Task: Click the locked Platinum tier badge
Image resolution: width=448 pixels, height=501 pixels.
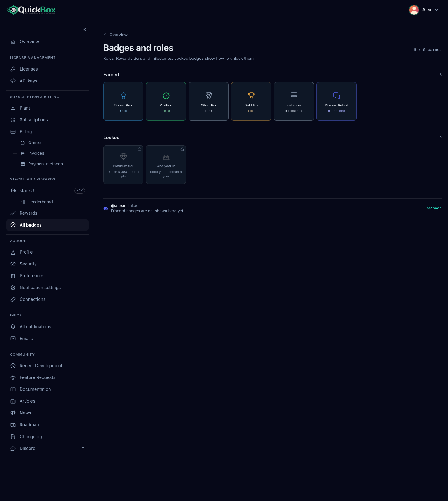Action: coord(123,165)
